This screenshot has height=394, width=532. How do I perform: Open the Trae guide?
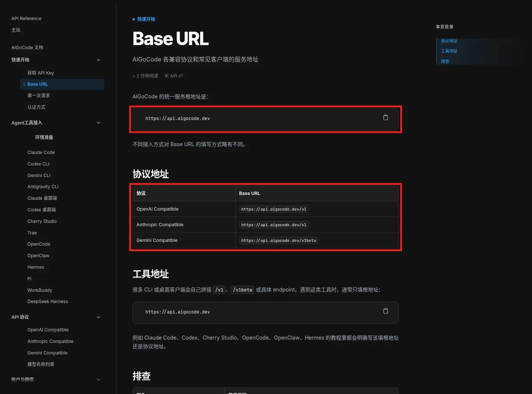coord(32,233)
